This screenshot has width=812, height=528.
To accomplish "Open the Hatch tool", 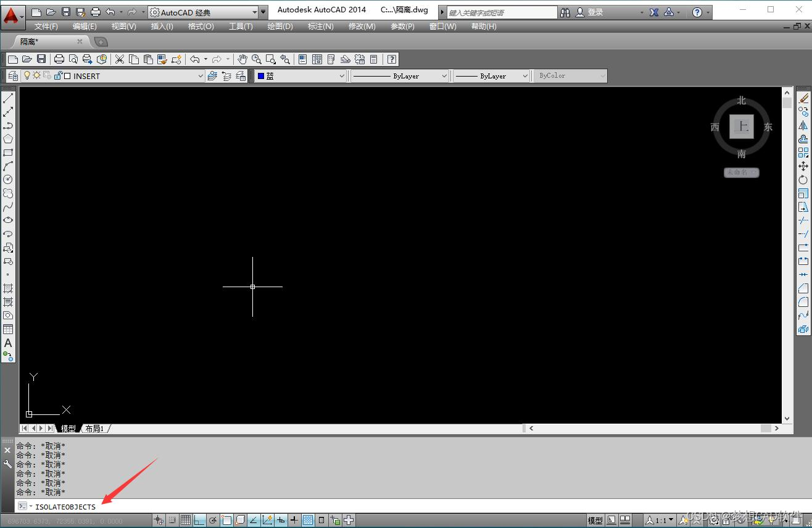I will click(x=8, y=288).
